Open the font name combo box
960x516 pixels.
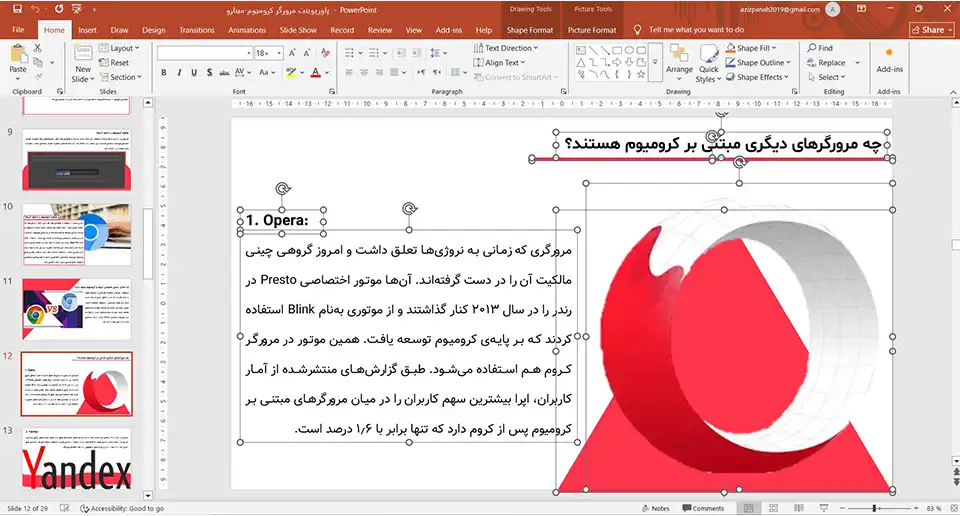tap(204, 53)
